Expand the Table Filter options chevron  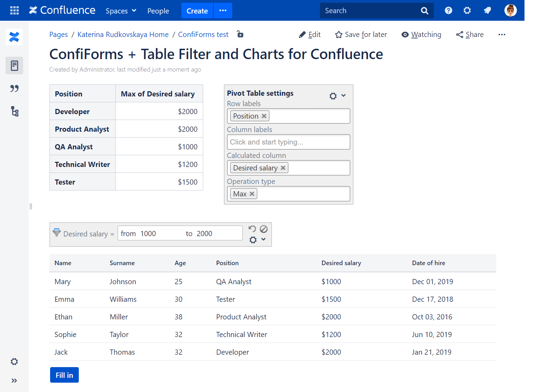(263, 240)
